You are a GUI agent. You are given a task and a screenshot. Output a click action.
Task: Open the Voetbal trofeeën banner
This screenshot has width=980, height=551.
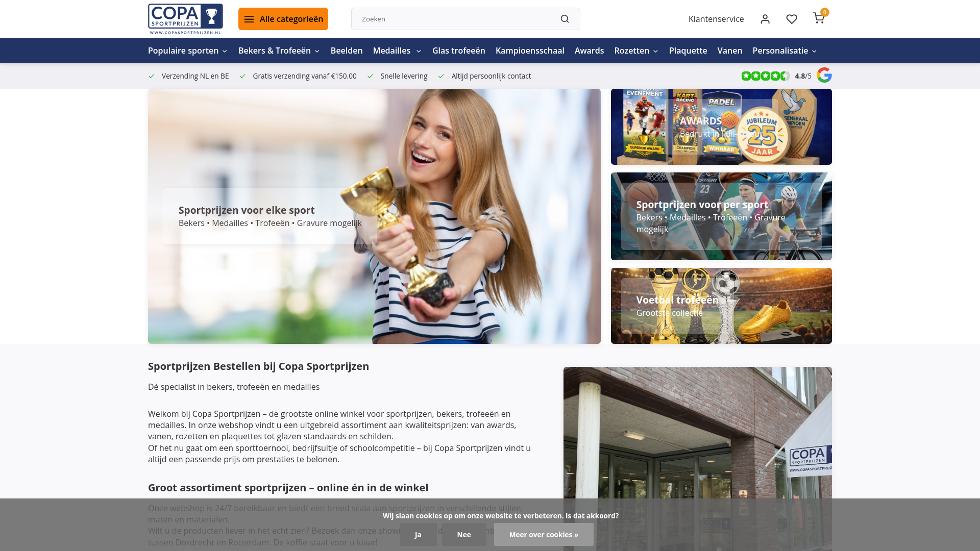pos(721,306)
